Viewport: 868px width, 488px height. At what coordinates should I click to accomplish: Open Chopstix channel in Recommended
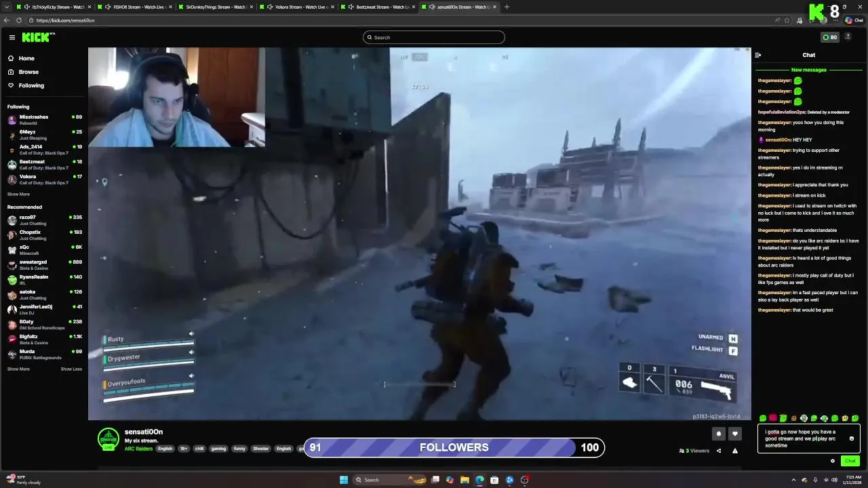coord(43,235)
